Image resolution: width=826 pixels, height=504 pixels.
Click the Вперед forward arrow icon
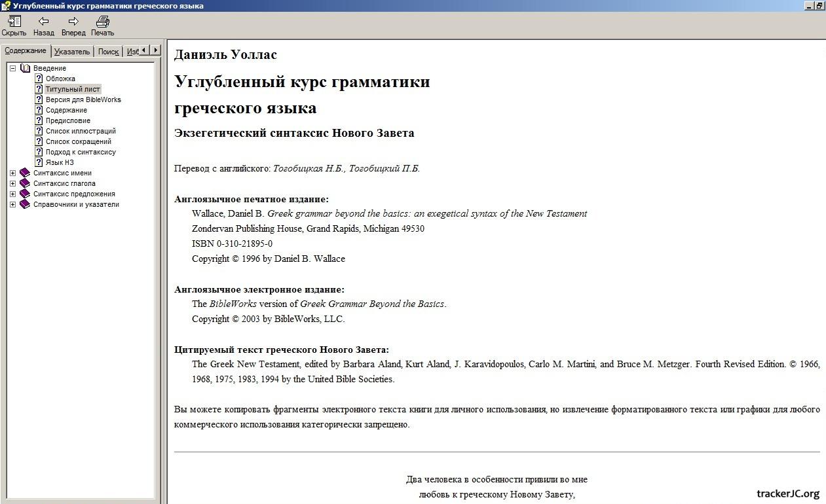point(73,21)
